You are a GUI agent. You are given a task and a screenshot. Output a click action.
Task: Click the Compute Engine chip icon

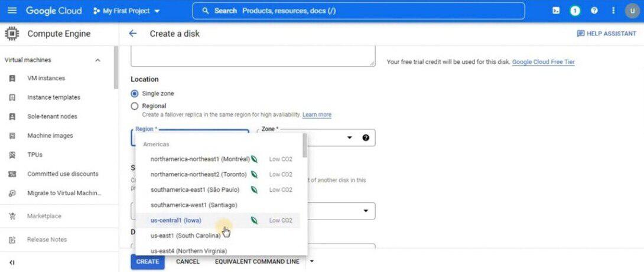(x=12, y=34)
